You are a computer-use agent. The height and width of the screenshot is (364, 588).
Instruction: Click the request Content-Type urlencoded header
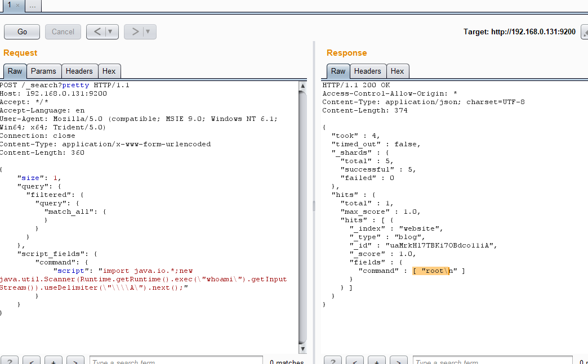click(x=105, y=144)
